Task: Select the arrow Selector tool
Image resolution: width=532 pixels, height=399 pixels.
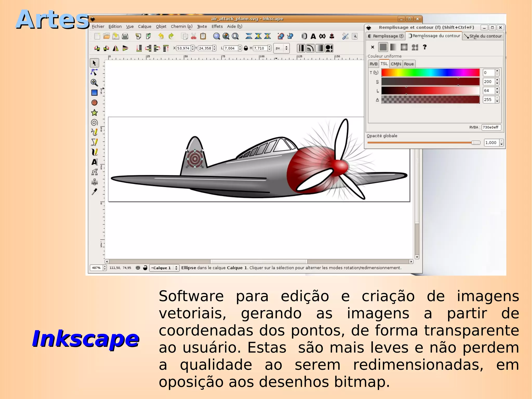Action: [x=94, y=63]
